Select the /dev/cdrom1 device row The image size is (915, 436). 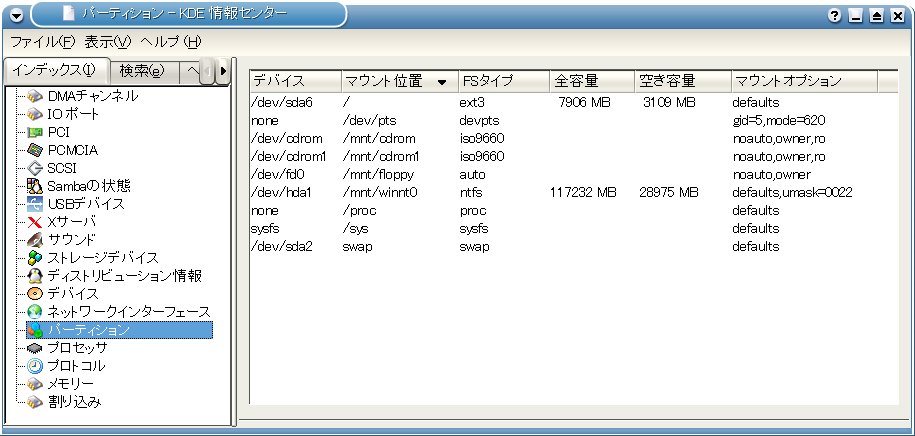574,157
